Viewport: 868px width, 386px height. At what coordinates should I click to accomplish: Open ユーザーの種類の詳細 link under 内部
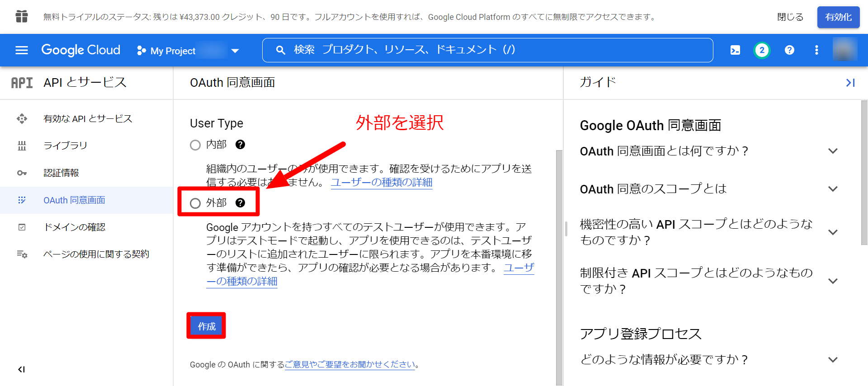point(382,183)
